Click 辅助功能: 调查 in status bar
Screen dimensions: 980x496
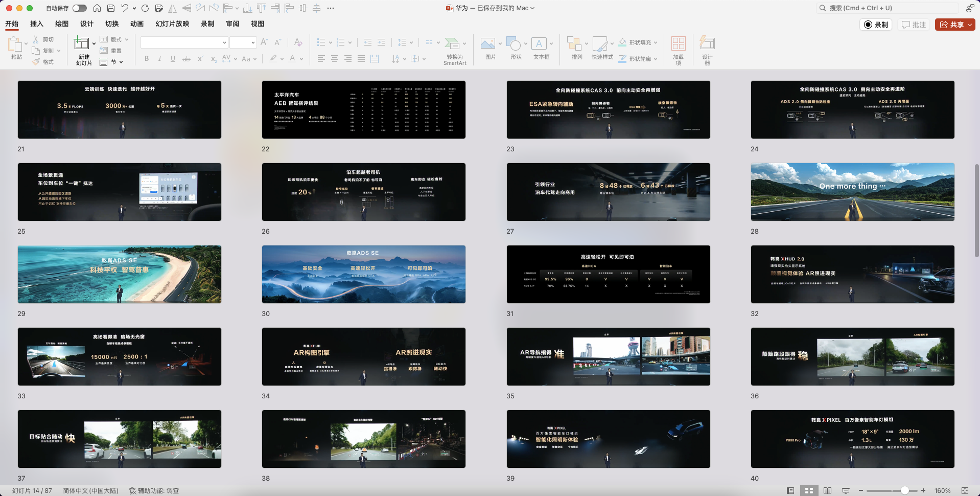click(154, 491)
